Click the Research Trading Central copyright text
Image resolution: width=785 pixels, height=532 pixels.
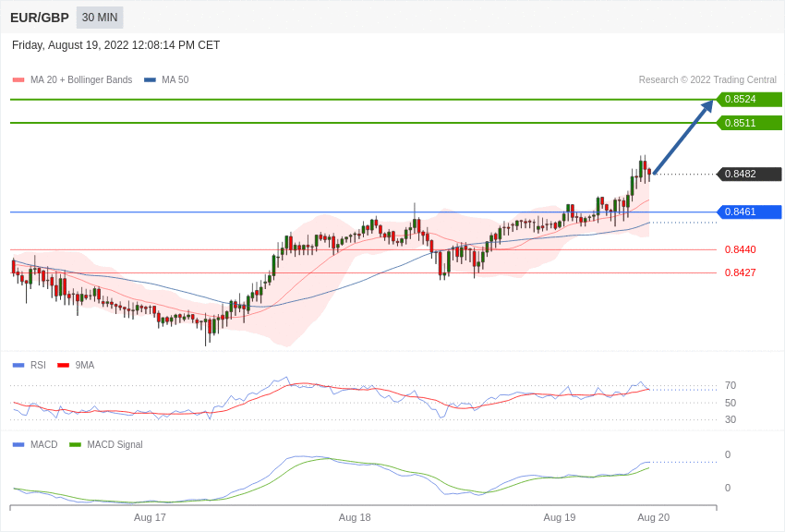click(x=707, y=80)
